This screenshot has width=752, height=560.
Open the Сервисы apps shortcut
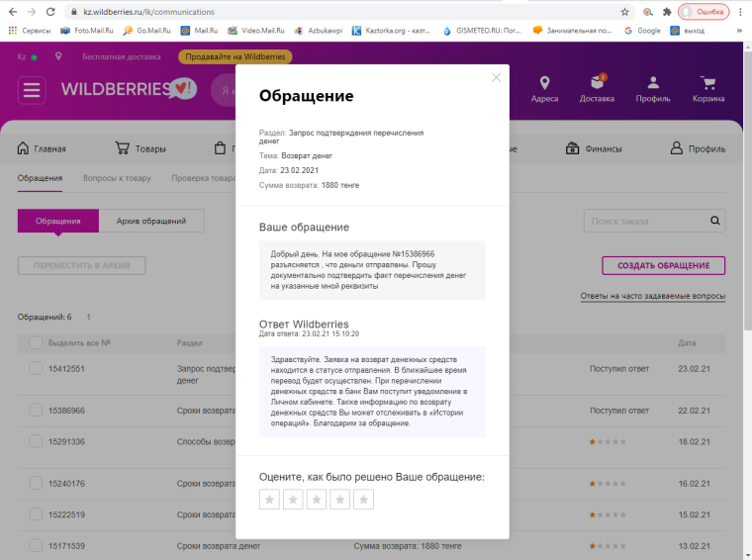click(x=30, y=31)
